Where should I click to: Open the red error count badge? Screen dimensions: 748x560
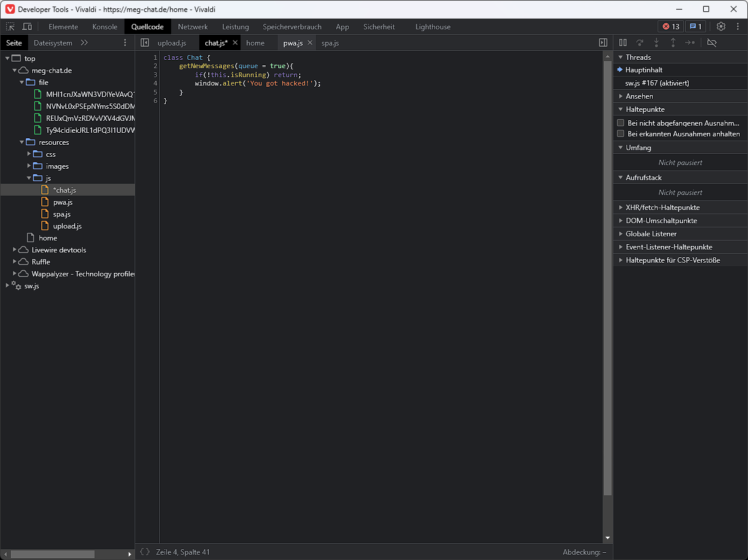point(671,27)
